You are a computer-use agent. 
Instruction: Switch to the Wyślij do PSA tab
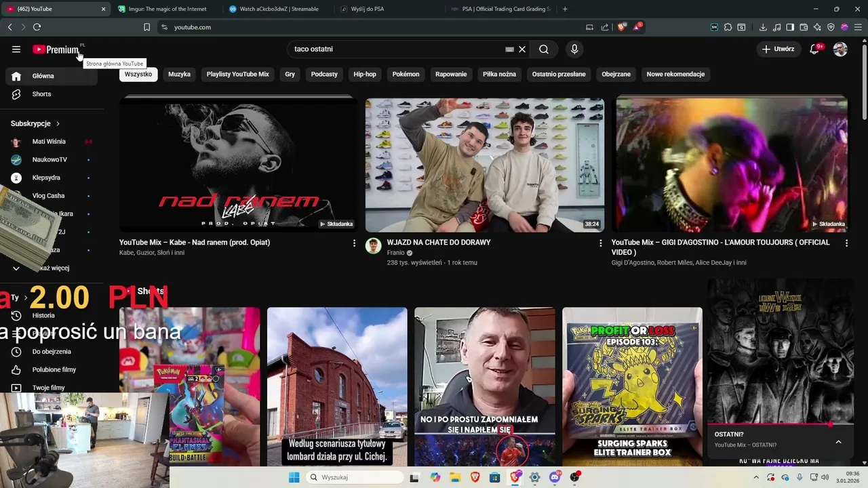point(389,9)
